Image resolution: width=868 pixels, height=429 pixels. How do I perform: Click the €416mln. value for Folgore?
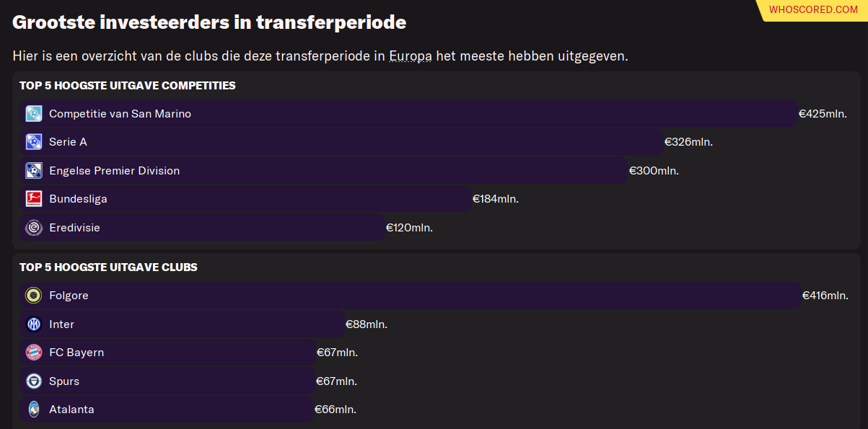pyautogui.click(x=825, y=296)
